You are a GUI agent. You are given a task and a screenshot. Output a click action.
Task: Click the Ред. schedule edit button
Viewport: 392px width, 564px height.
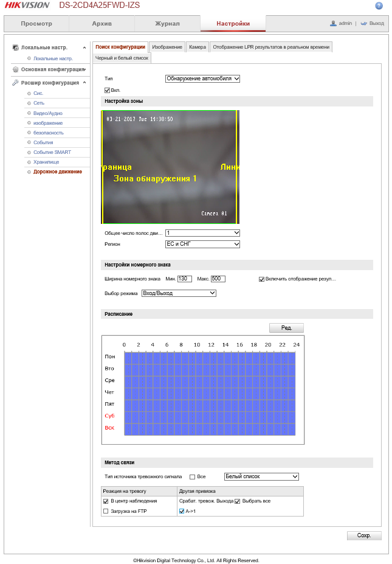(286, 328)
